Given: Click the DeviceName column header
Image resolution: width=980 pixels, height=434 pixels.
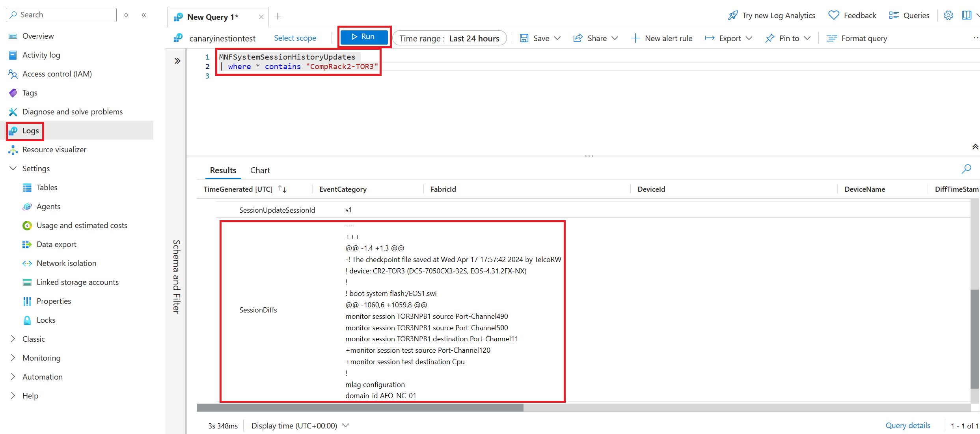Looking at the screenshot, I should pyautogui.click(x=865, y=189).
